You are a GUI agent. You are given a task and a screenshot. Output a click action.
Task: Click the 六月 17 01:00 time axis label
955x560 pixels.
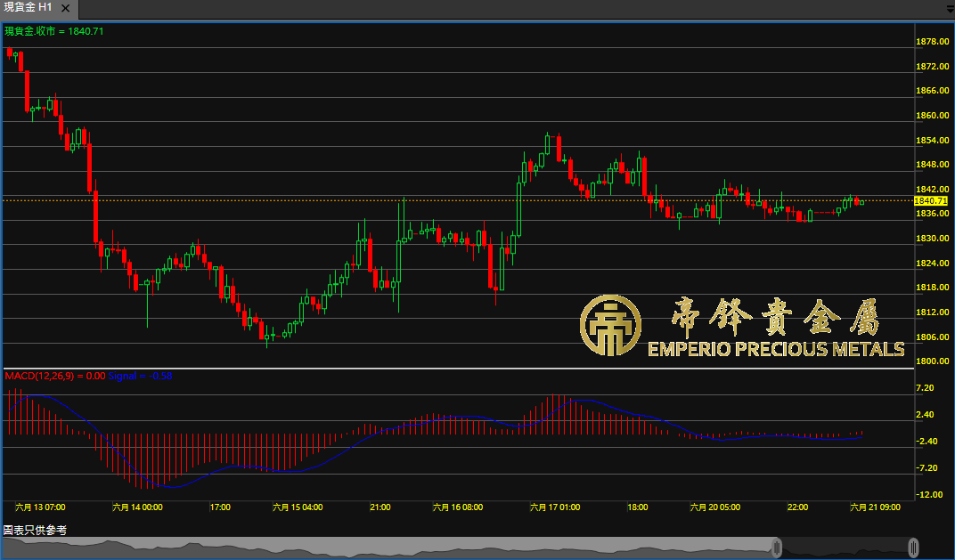pyautogui.click(x=555, y=507)
